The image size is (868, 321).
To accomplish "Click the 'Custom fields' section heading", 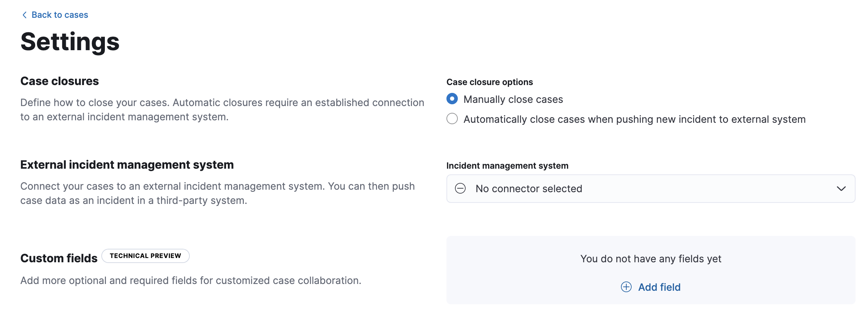I will point(59,258).
